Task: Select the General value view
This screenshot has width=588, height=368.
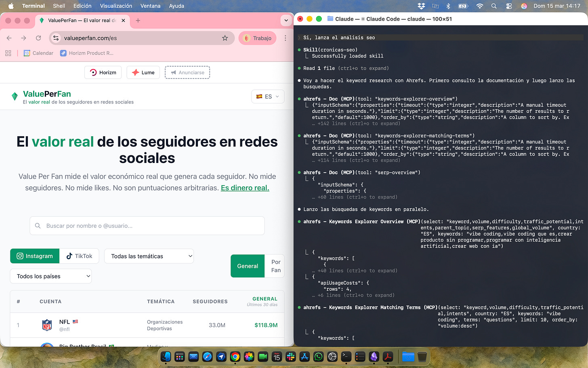Action: pos(248,266)
